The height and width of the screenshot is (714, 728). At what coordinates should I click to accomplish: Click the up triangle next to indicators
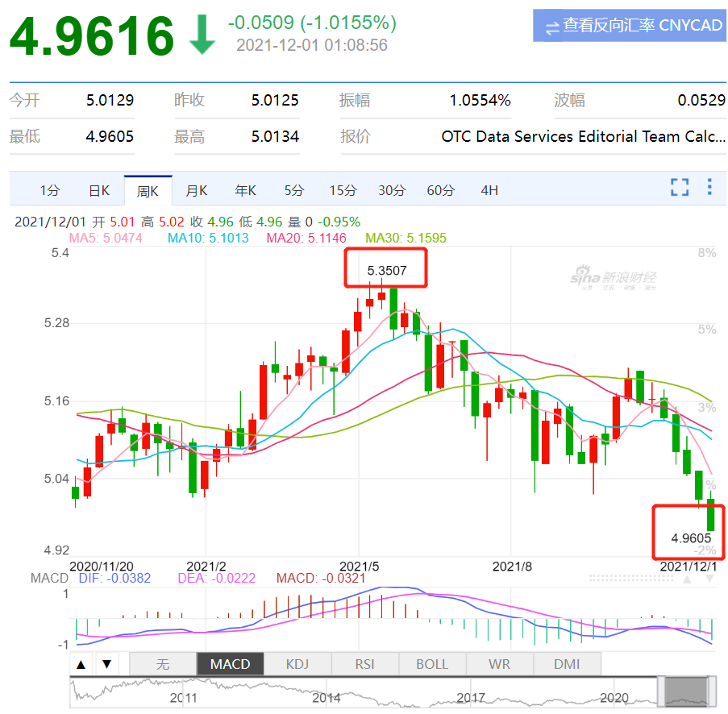pos(81,665)
